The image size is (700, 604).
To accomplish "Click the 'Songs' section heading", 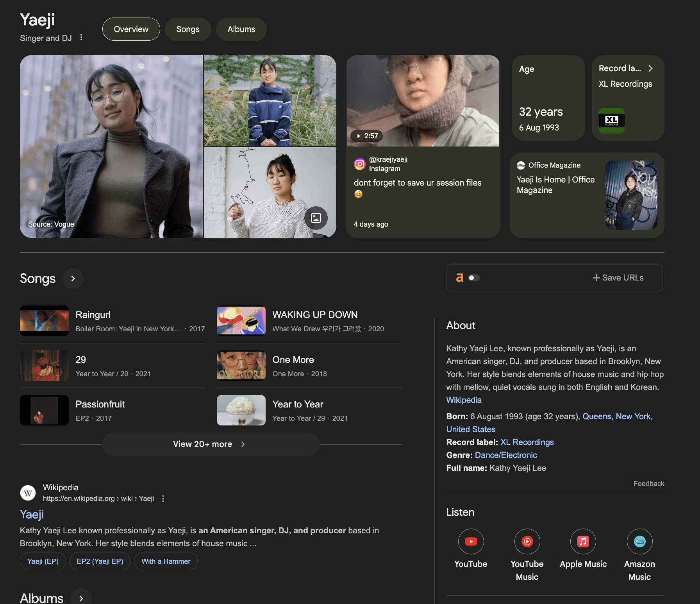I will tap(38, 279).
